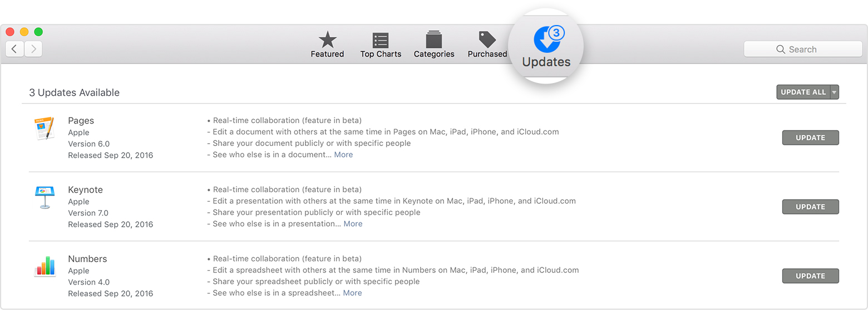Select the Pages app title

pyautogui.click(x=81, y=121)
